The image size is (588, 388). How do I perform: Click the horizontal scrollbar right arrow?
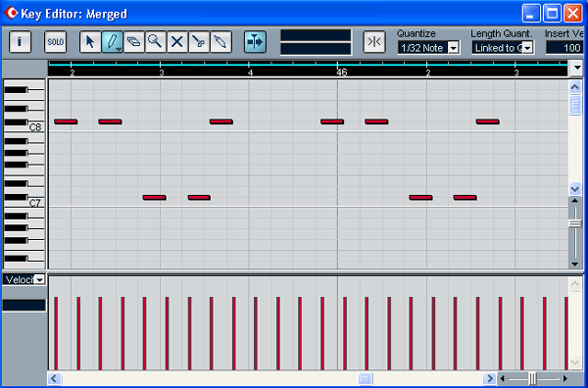tap(489, 378)
